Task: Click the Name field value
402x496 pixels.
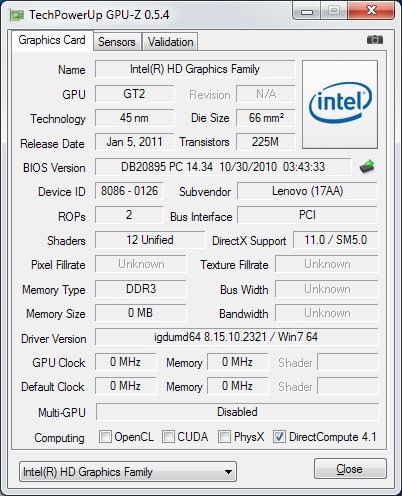Action: [195, 69]
